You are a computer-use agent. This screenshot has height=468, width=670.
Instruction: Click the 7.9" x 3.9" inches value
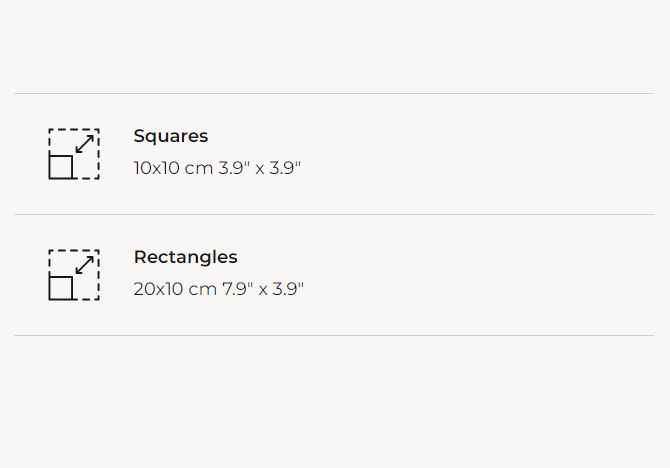(x=263, y=289)
